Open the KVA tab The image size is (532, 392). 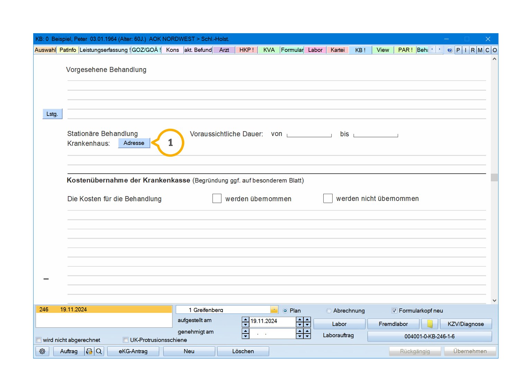click(269, 50)
